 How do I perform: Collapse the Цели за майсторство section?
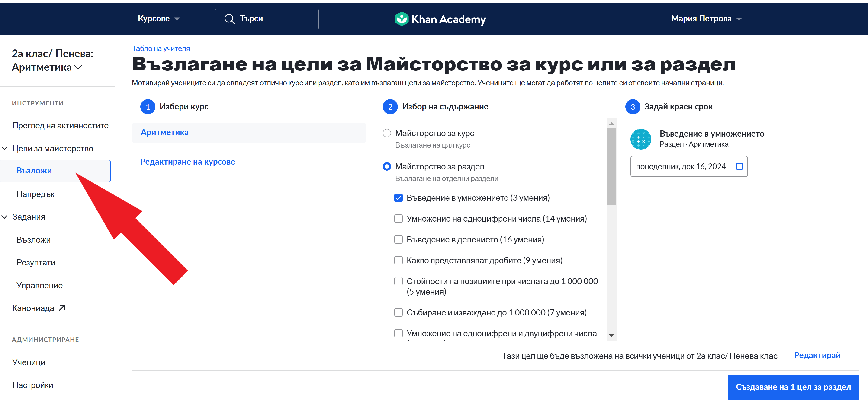pos(5,148)
